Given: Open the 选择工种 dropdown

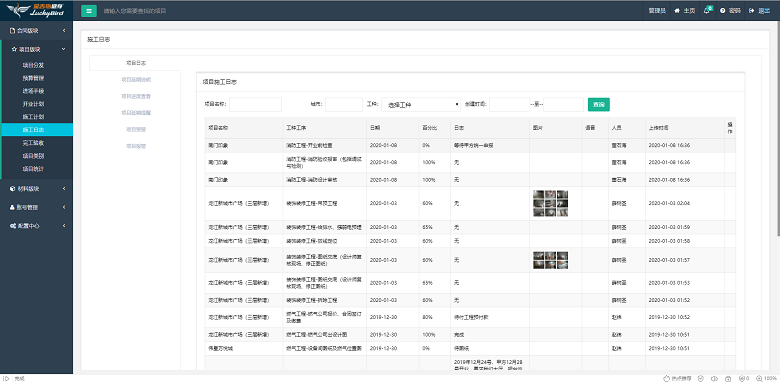Looking at the screenshot, I should [421, 104].
